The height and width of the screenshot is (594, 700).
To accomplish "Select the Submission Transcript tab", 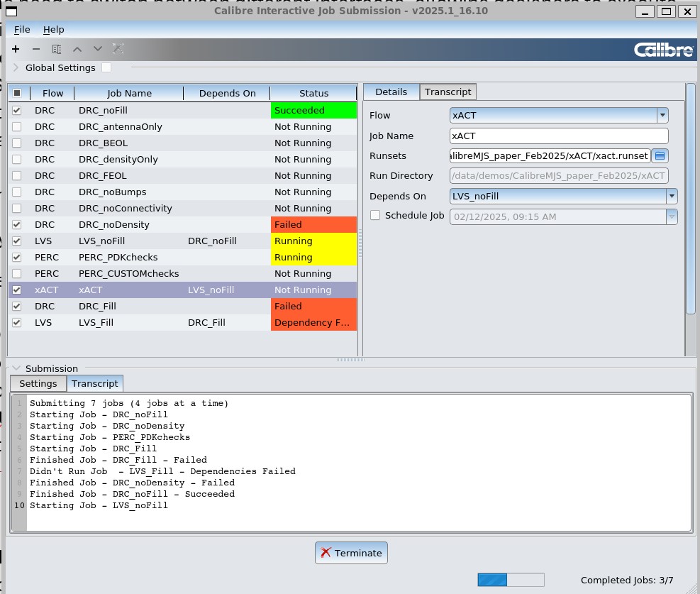I will (x=94, y=384).
